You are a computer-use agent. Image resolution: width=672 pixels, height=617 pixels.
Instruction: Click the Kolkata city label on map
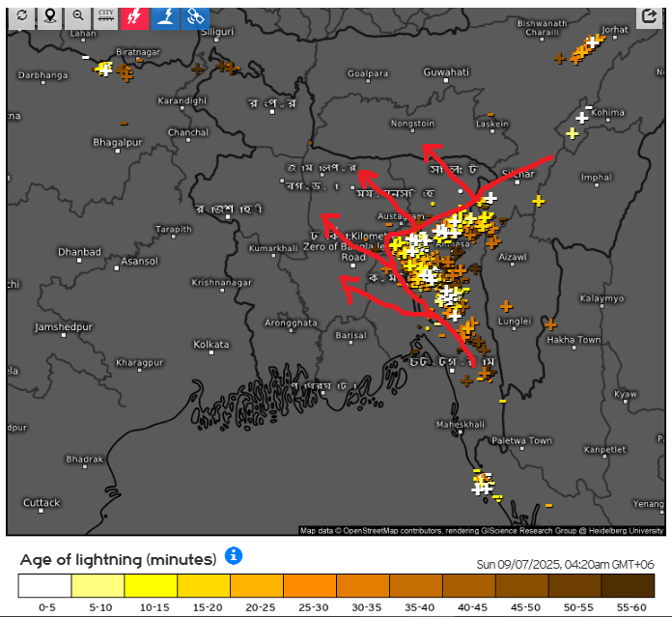click(210, 345)
